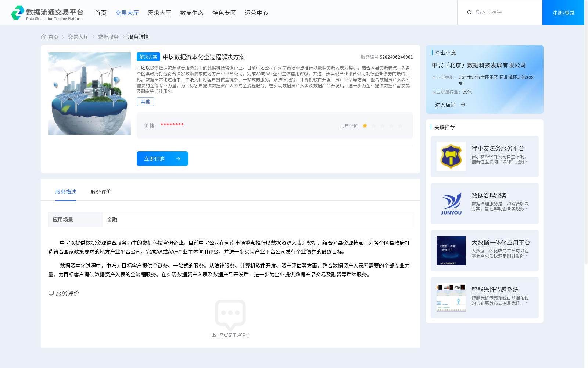Click the product image with wind turbines
Viewport: 588px width, 368px height.
click(89, 93)
